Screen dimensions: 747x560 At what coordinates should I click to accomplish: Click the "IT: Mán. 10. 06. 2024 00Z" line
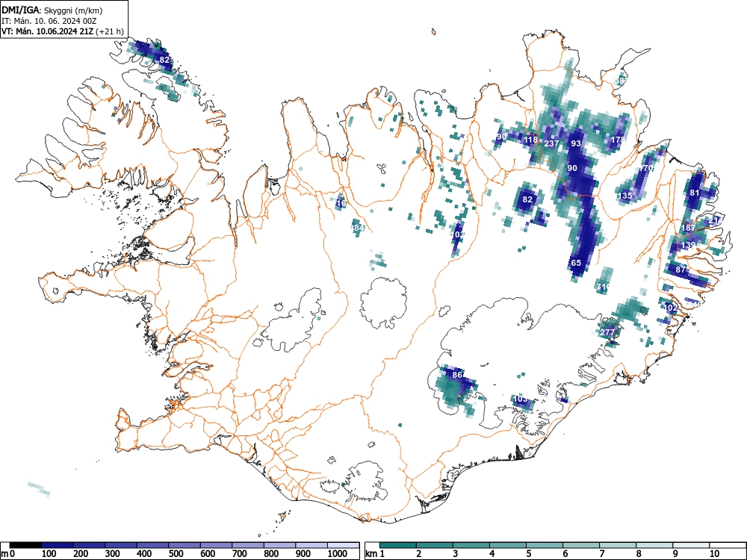[x=49, y=21]
